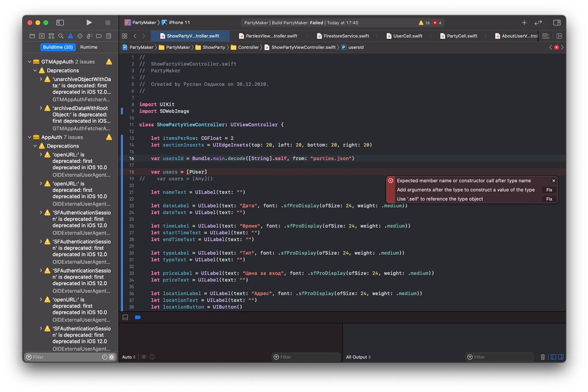Jump to next issue arrow
The image size is (588, 392).
[562, 47]
